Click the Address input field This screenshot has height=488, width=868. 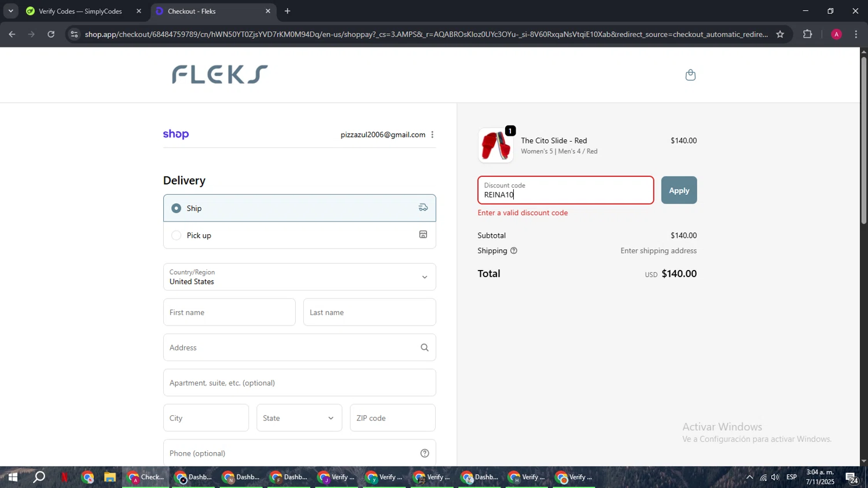coord(300,347)
